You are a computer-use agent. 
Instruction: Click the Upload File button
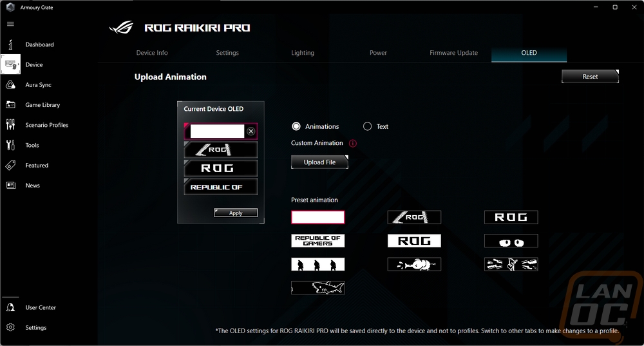[x=319, y=162]
